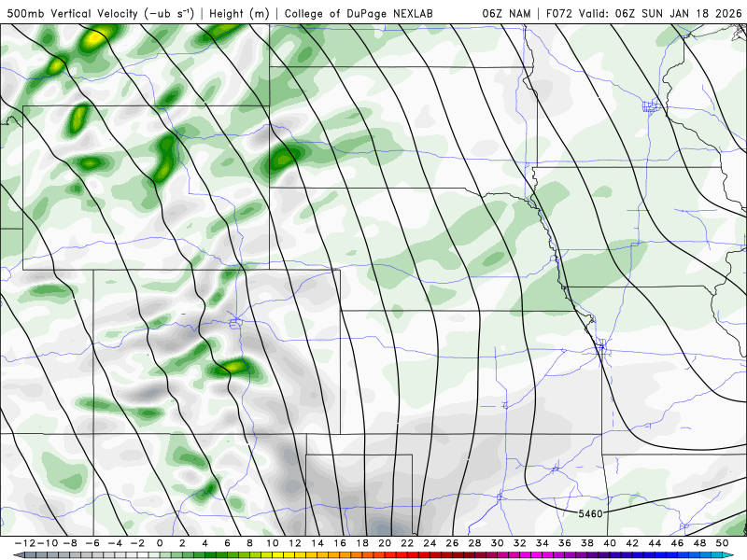Click the left arrow end of the colorbar

click(18, 555)
